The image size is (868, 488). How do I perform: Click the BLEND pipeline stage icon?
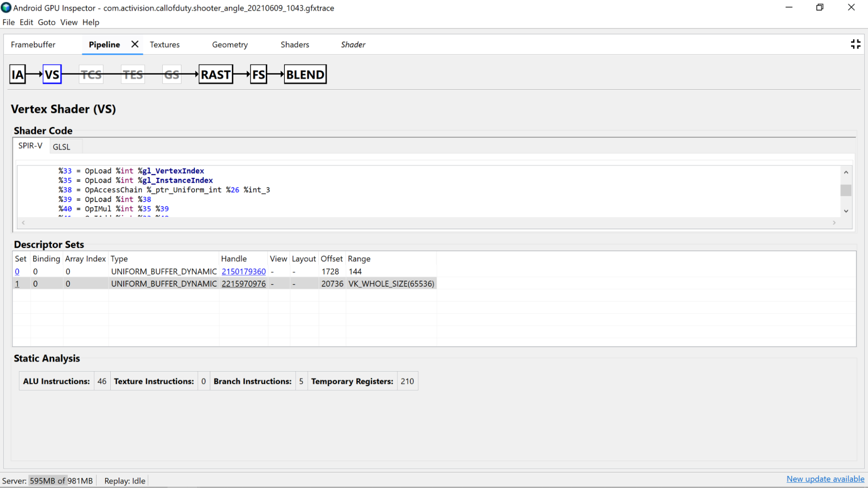(304, 74)
